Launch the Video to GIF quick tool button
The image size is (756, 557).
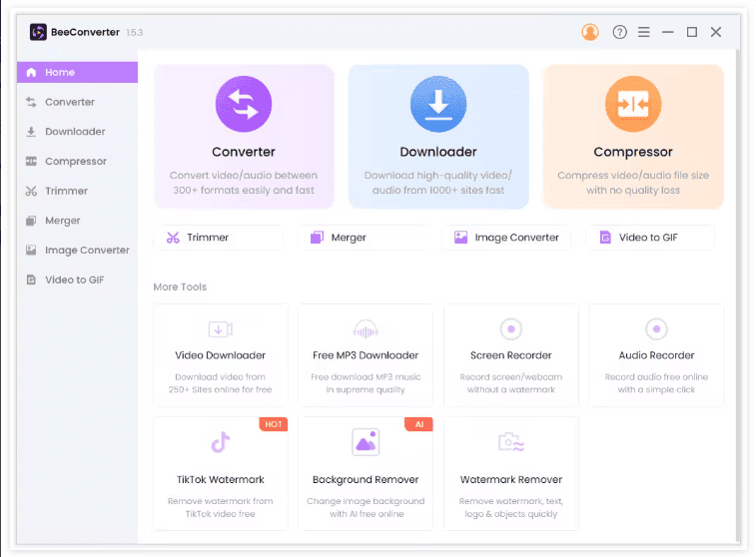pyautogui.click(x=650, y=238)
